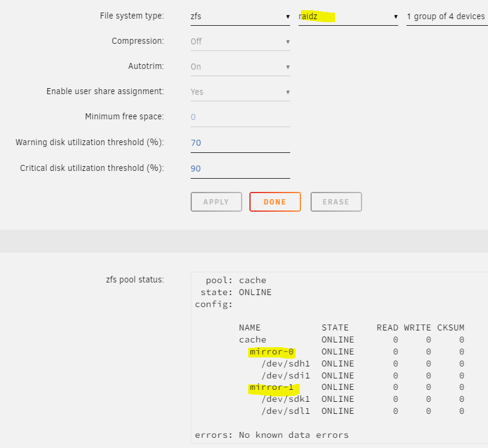The width and height of the screenshot is (488, 448).
Task: Click the 'state: ONLINE' line
Action: [236, 292]
